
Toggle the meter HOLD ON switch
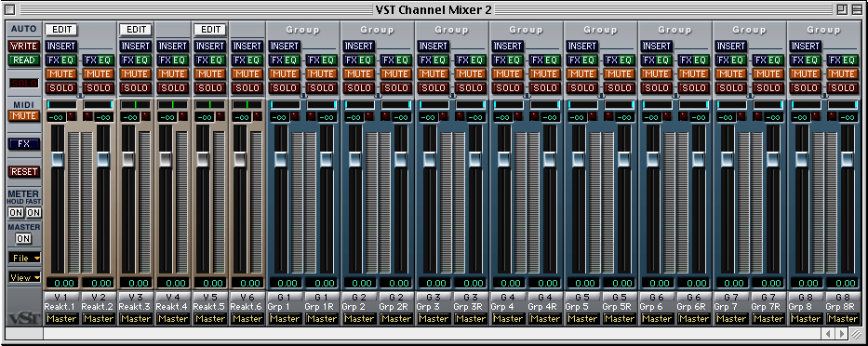coord(16,213)
